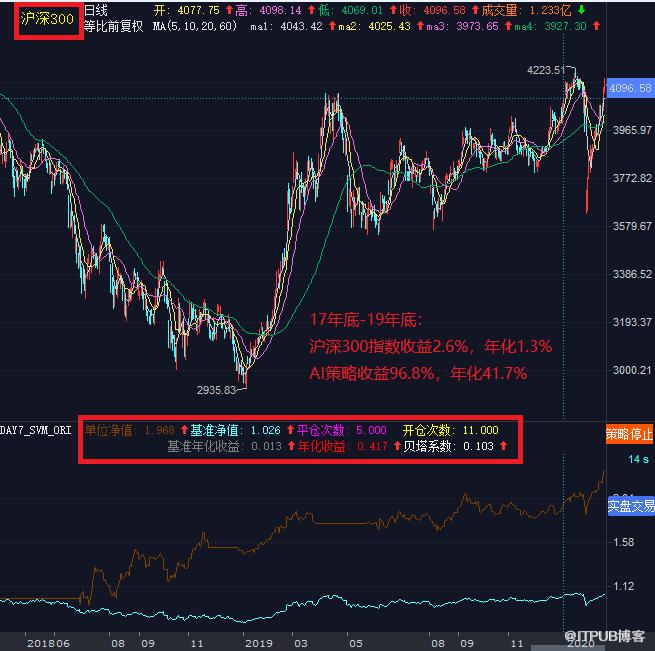The image size is (655, 651).
Task: Click the 实盘交易 blue button
Action: click(631, 506)
